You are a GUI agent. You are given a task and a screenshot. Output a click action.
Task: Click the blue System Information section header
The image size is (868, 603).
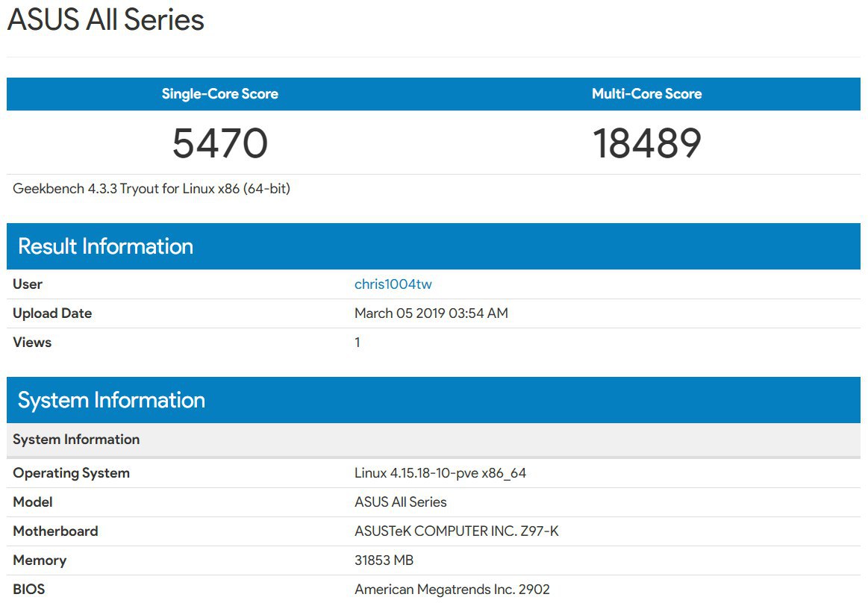point(111,401)
